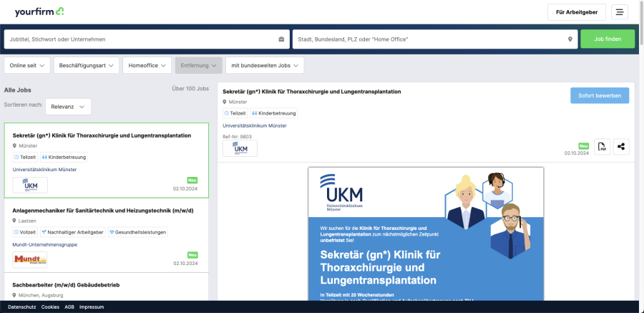Select the Anlagenmechaniker job listing title

pyautogui.click(x=103, y=211)
